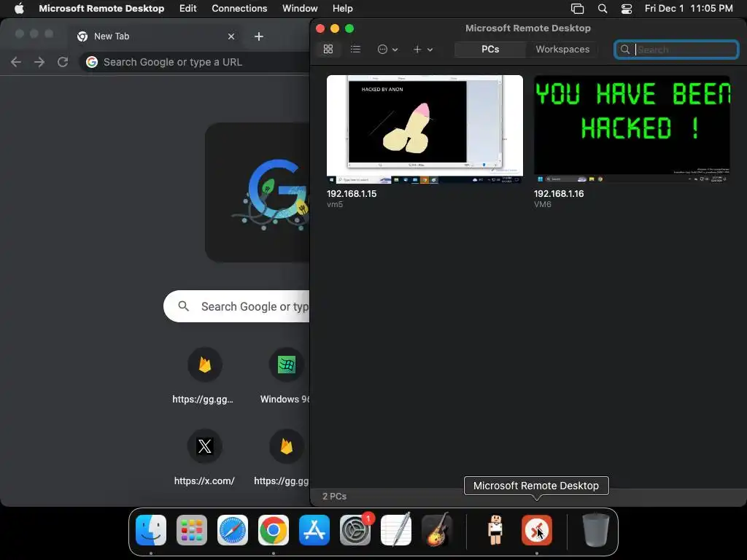Screen dimensions: 747x560
Task: Reload the page in Chrome
Action: click(63, 62)
